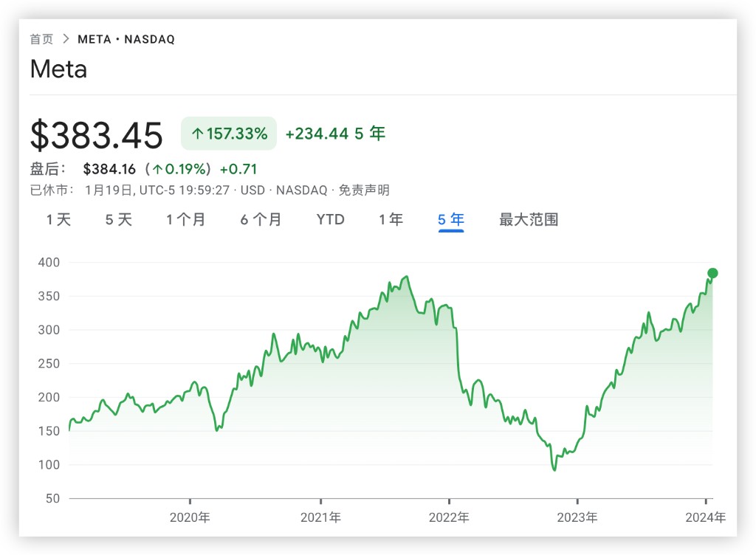Click the green dot at chart's latest price

pyautogui.click(x=712, y=273)
